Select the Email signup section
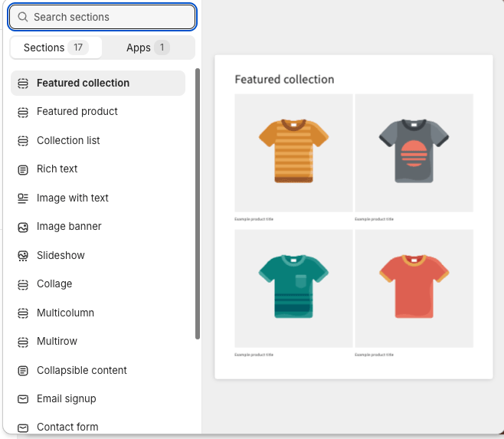This screenshot has height=439, width=504. click(98, 399)
